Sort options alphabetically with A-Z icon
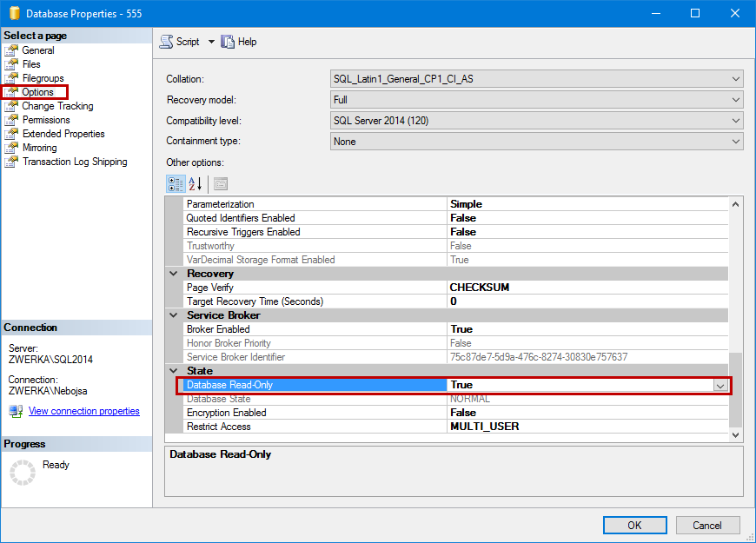Image resolution: width=756 pixels, height=543 pixels. 196,183
